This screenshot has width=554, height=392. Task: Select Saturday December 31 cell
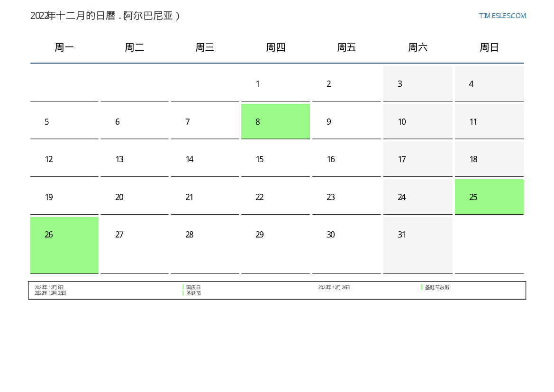click(x=418, y=245)
